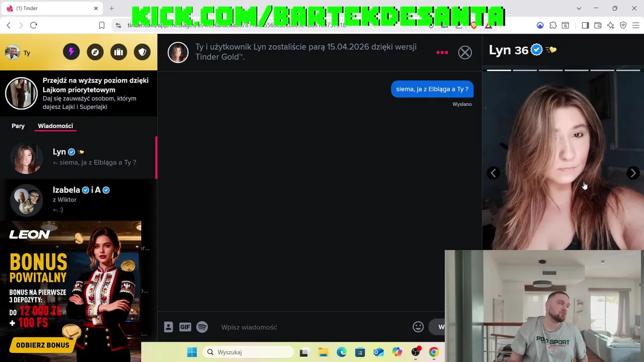Click the briefcase icon in Tinder header
The height and width of the screenshot is (362, 644).
pyautogui.click(x=119, y=52)
